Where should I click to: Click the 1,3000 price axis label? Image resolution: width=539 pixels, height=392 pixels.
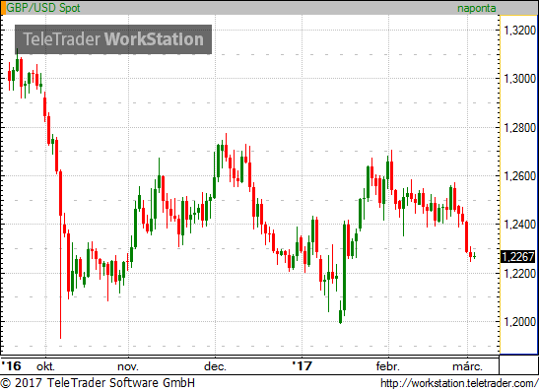pos(519,79)
